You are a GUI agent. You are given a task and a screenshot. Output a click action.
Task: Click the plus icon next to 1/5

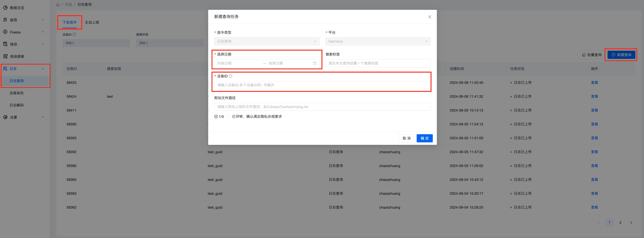coord(216,116)
